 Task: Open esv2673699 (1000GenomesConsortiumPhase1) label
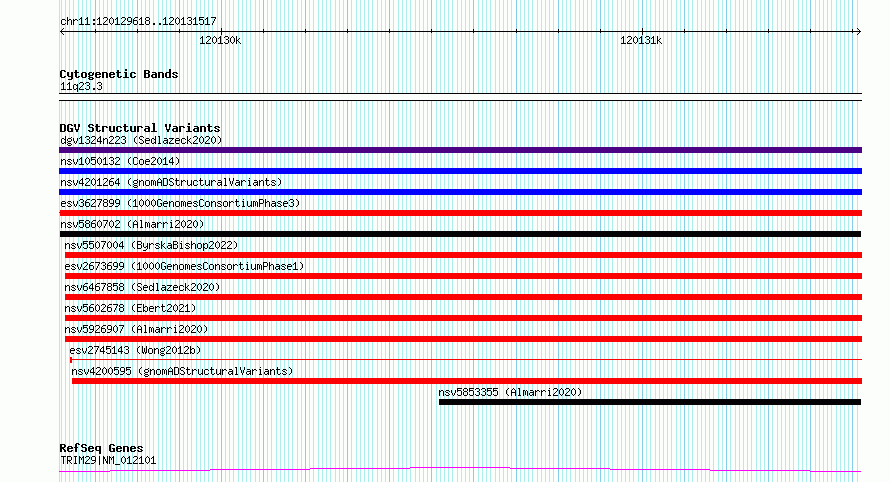(184, 266)
